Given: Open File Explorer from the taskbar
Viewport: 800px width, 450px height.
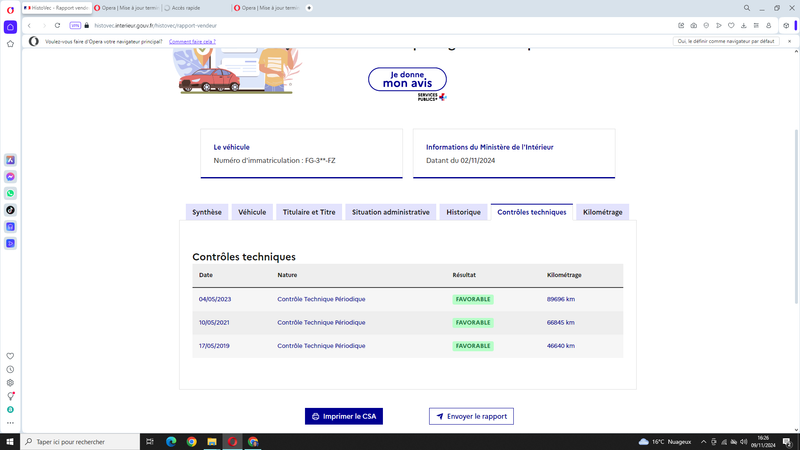Looking at the screenshot, I should 212,442.
